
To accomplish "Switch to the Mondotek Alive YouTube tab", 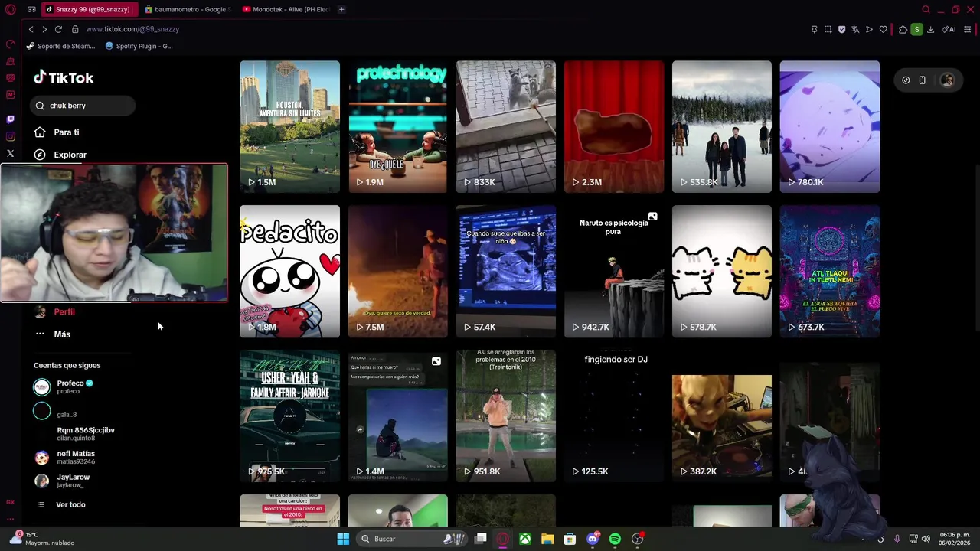I will pyautogui.click(x=286, y=9).
